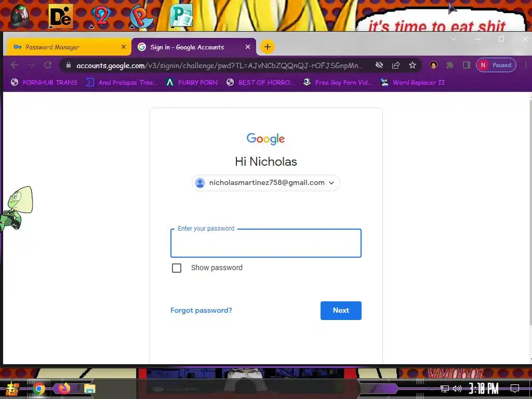Launch the Publisher desktop shortcut
Screen dimensions: 532x399
[x=181, y=16]
